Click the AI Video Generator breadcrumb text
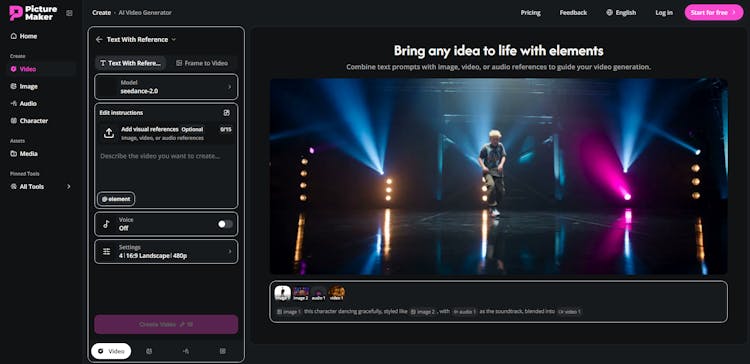This screenshot has width=750, height=364. (145, 13)
